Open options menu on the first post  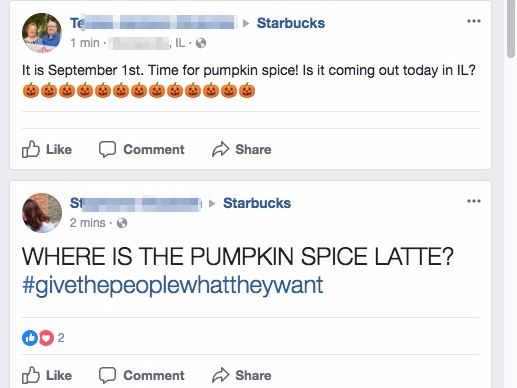pos(474,21)
